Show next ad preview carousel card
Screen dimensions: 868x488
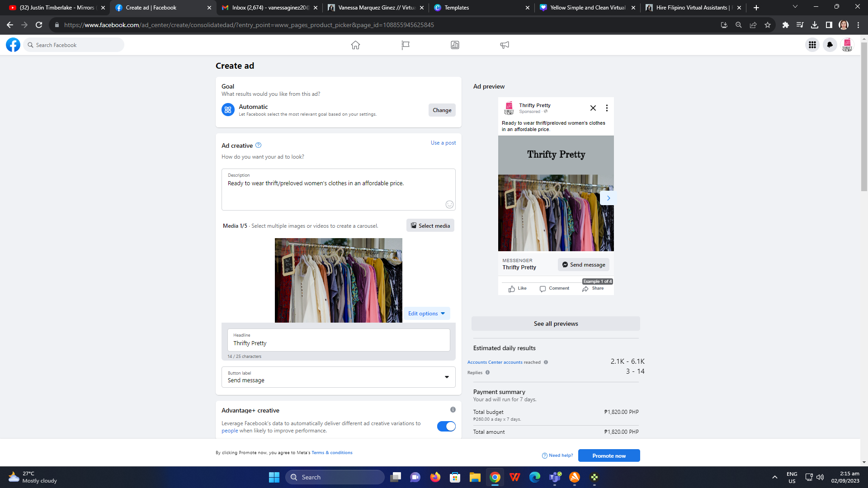[x=608, y=198]
